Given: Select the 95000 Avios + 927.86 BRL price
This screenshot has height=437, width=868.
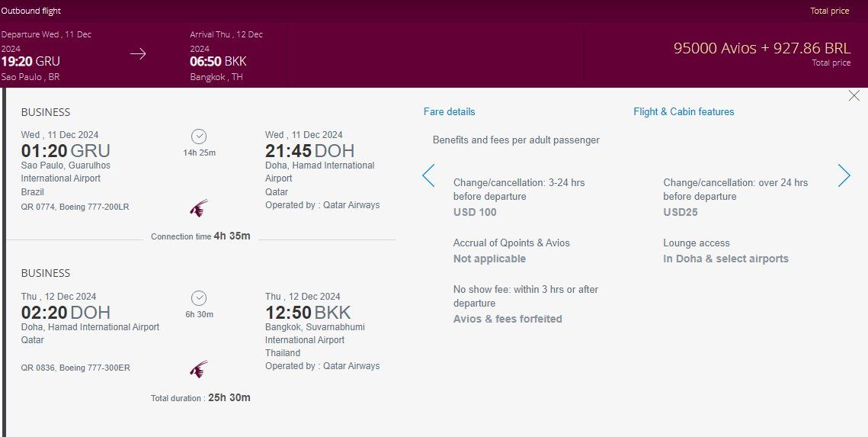Looking at the screenshot, I should 762,48.
